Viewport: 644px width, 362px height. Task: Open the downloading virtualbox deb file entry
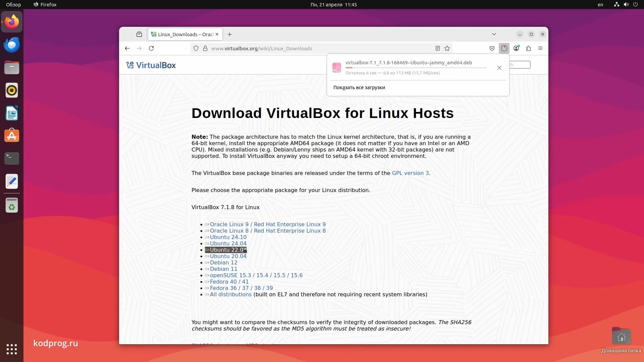[409, 67]
